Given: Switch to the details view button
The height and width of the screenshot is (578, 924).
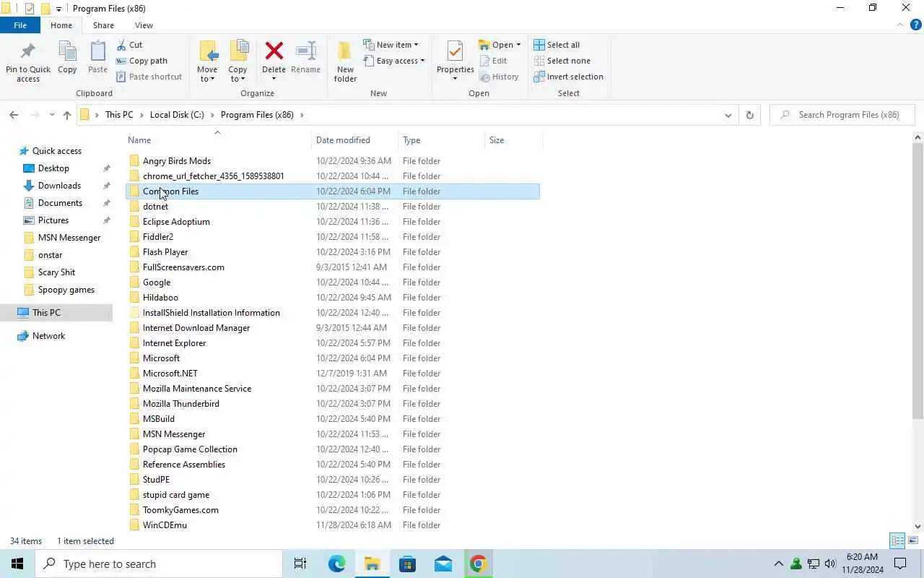Looking at the screenshot, I should tap(897, 540).
